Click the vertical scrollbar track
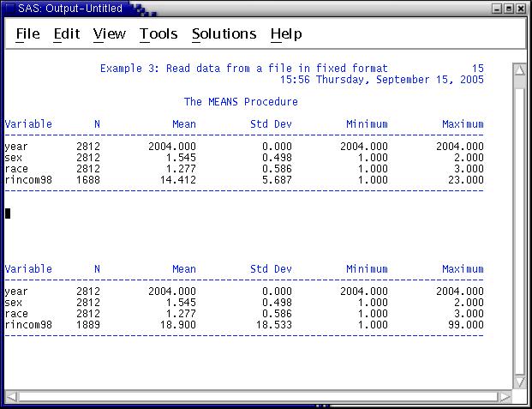The height and width of the screenshot is (409, 532). click(x=519, y=223)
